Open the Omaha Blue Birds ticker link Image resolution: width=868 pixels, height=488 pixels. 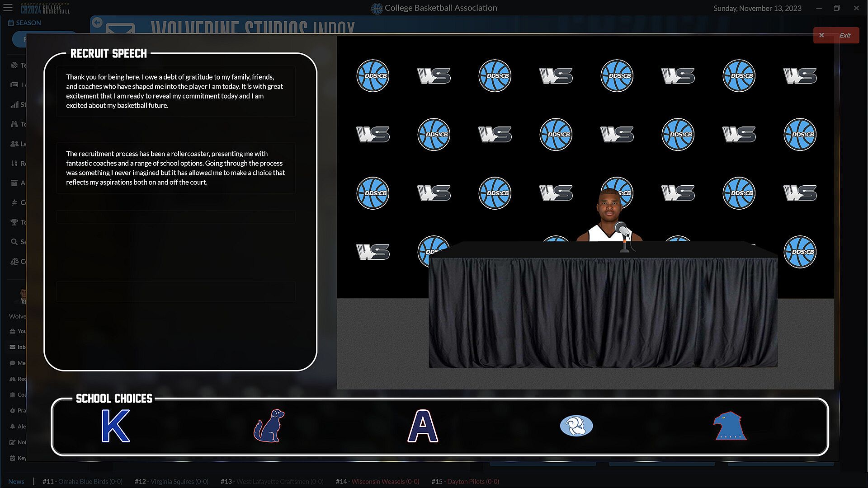[90, 481]
